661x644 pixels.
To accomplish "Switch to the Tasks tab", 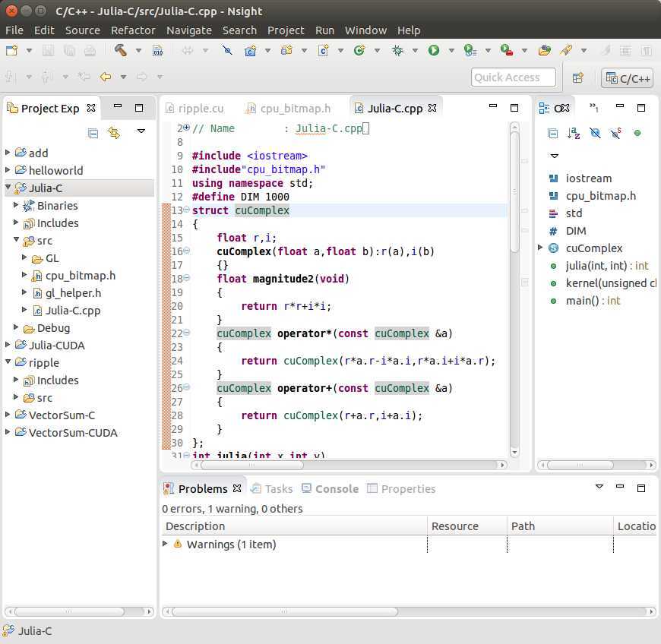I will point(272,489).
